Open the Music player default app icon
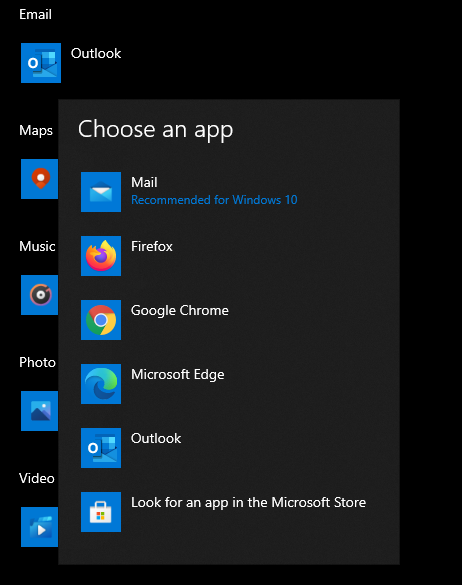462x585 pixels. click(40, 295)
